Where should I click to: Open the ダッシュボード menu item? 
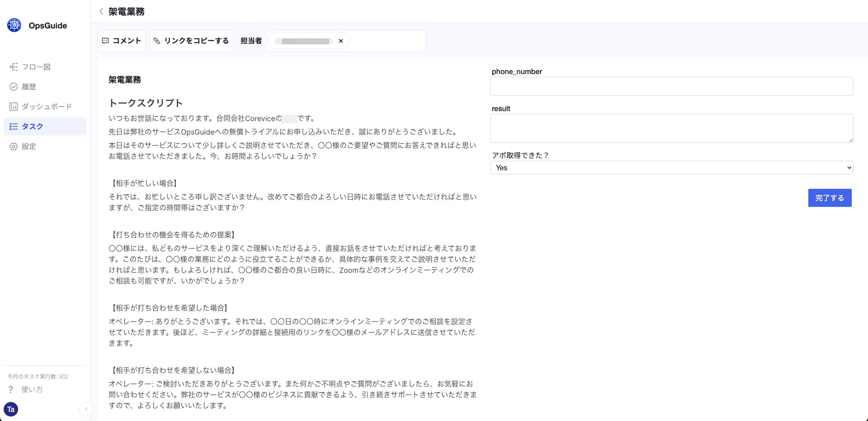45,107
